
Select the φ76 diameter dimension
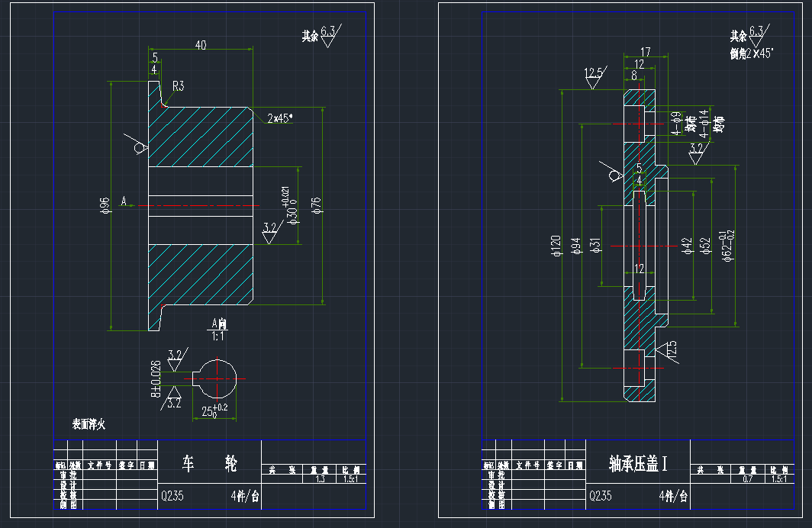[317, 205]
